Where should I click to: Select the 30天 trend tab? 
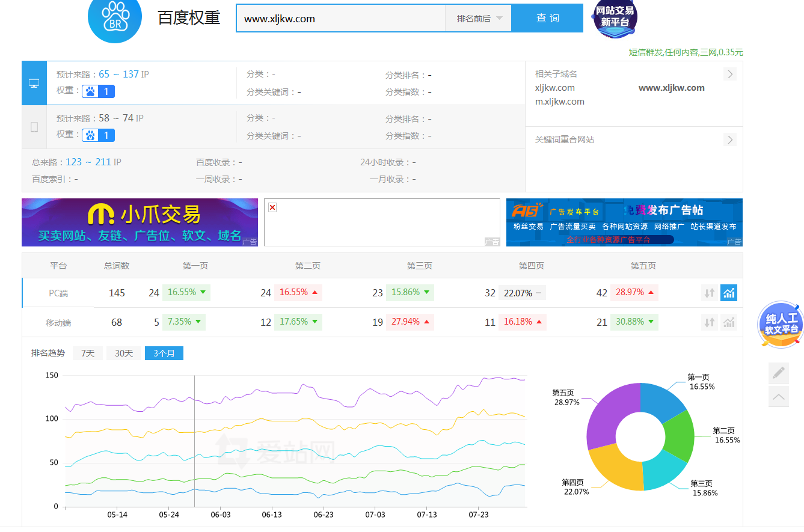tap(124, 353)
